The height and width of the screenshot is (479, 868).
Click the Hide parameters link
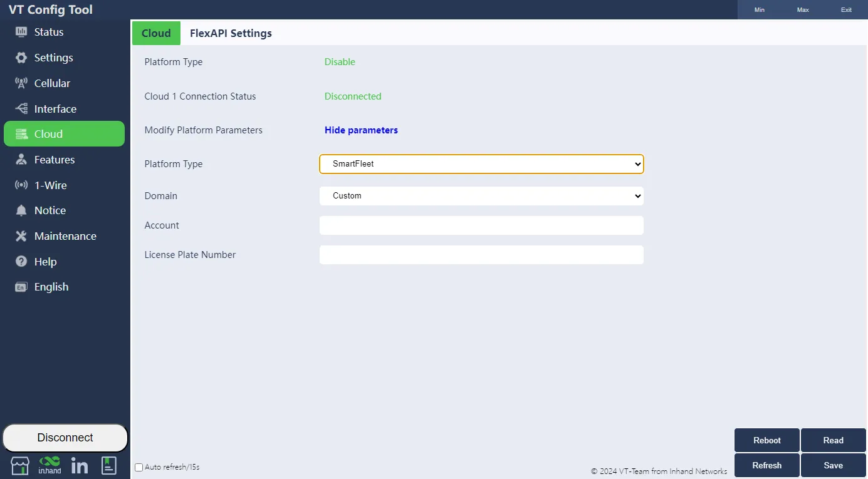pyautogui.click(x=361, y=130)
